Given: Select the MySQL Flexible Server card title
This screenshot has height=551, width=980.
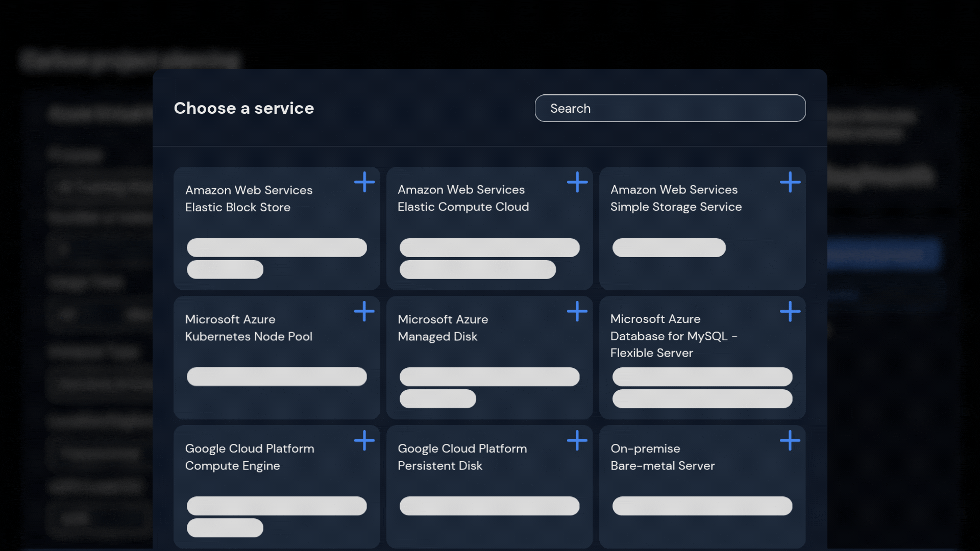Looking at the screenshot, I should point(674,336).
